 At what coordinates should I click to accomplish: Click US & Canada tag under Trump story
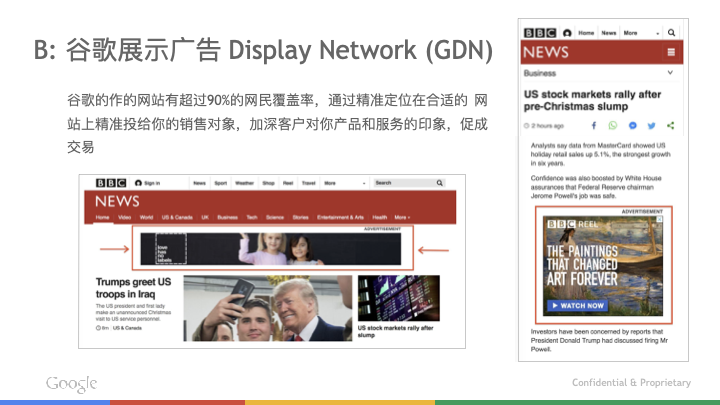[x=127, y=328]
